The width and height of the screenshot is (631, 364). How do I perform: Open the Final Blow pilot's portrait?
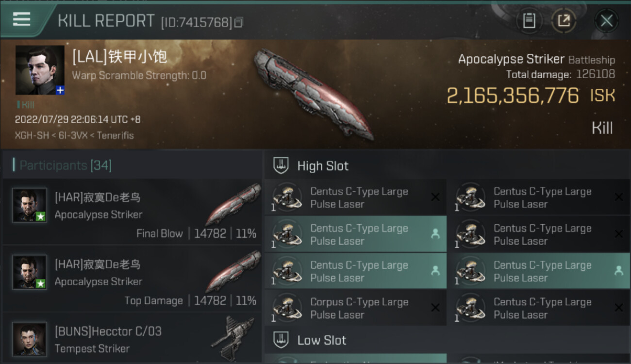coord(30,205)
